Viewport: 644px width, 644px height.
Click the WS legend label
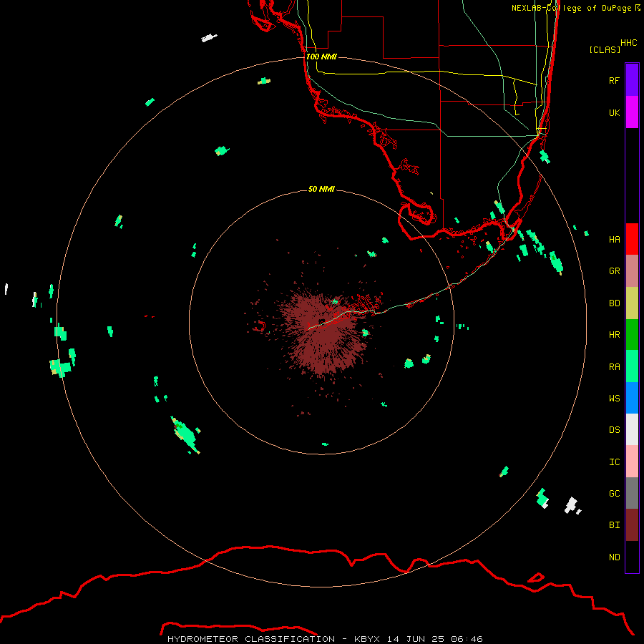[x=614, y=399]
